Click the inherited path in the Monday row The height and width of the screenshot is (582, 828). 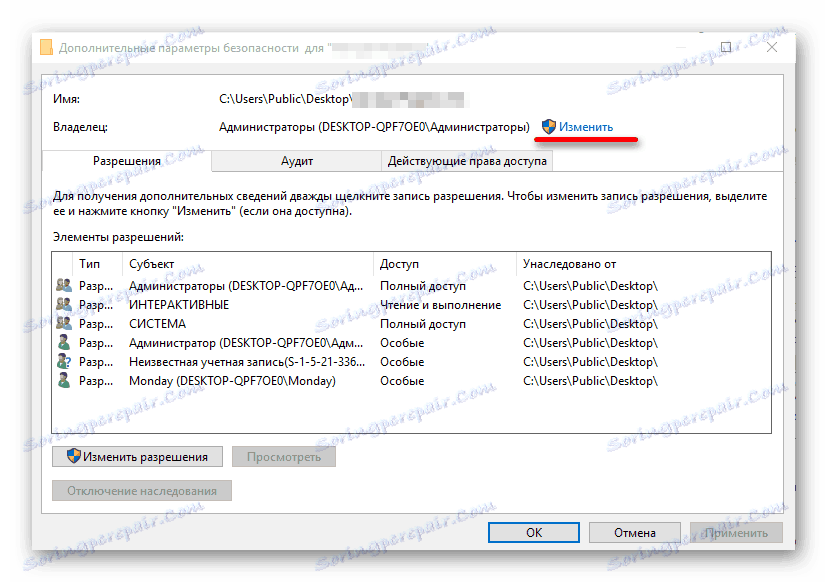click(x=590, y=381)
